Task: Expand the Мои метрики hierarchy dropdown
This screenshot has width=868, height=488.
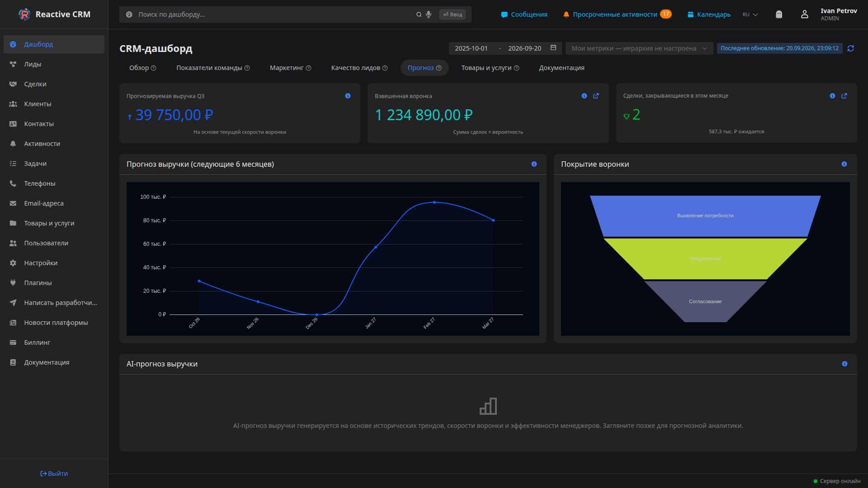Action: coord(639,48)
